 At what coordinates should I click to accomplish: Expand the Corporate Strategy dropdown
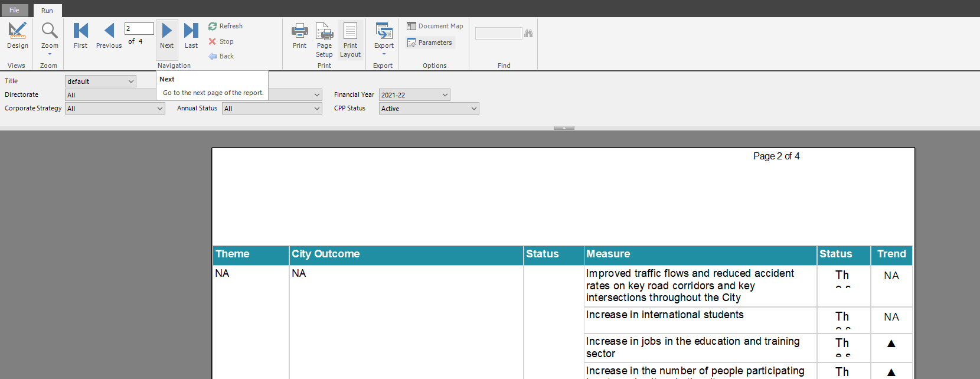click(115, 109)
